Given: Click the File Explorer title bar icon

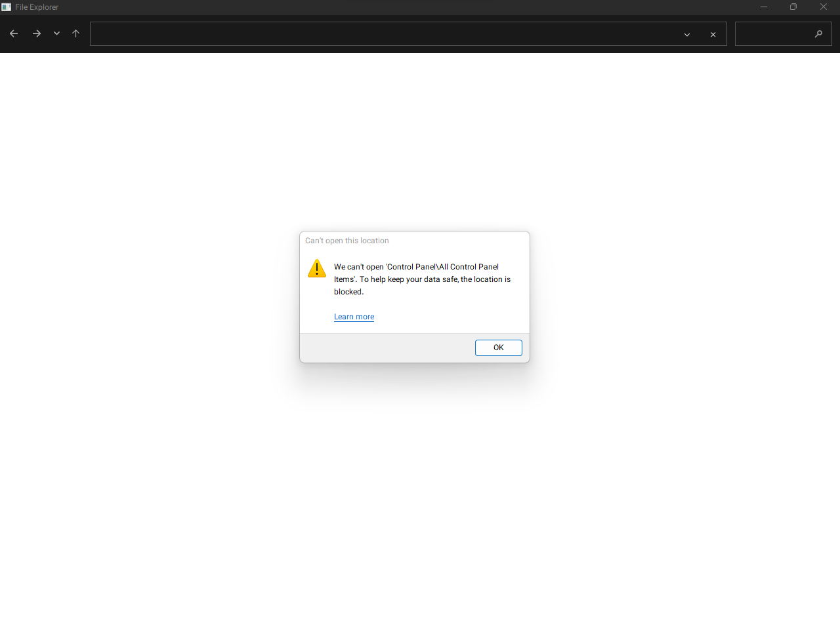Looking at the screenshot, I should [x=7, y=7].
